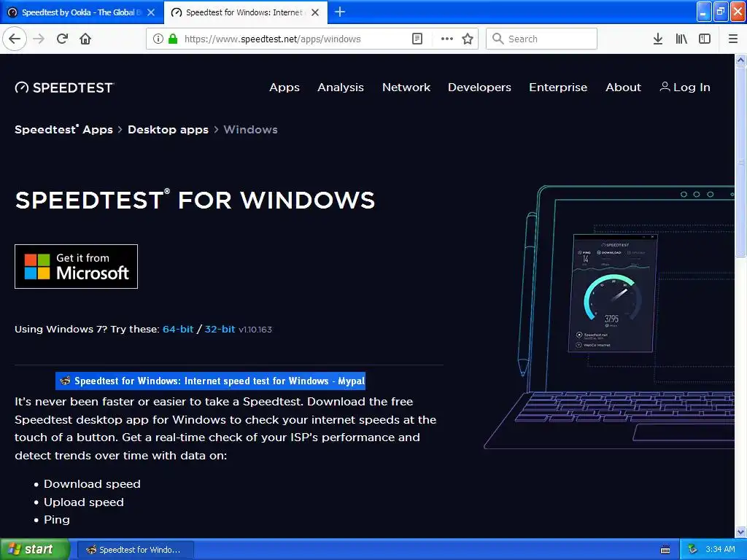Toggle the sidebar panel icon
Image resolution: width=747 pixels, height=560 pixels.
click(705, 39)
